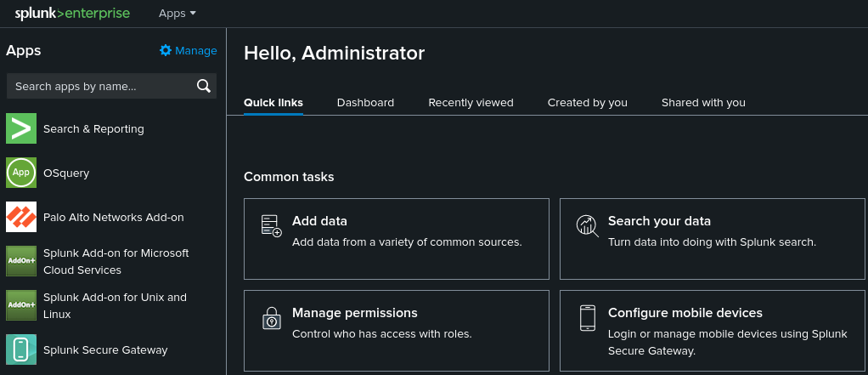Image resolution: width=868 pixels, height=375 pixels.
Task: Select Splunk Add-on for Unix and Linux
Action: (x=116, y=306)
